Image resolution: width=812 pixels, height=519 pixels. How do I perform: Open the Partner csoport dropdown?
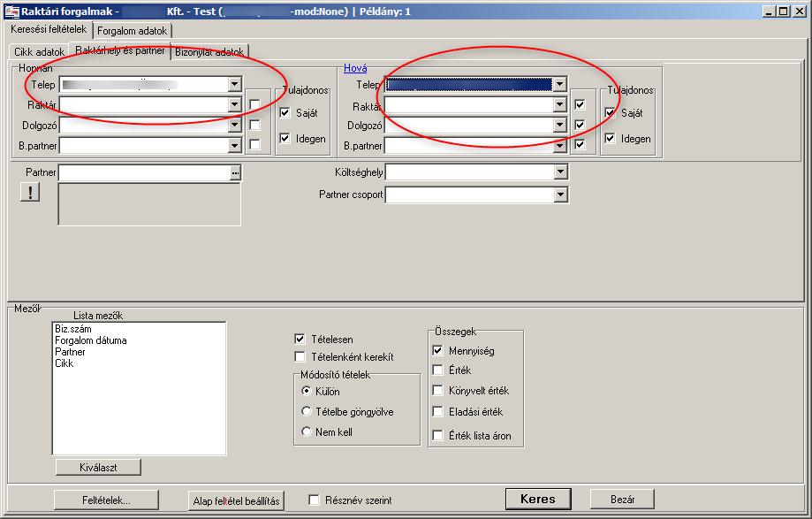[x=561, y=195]
